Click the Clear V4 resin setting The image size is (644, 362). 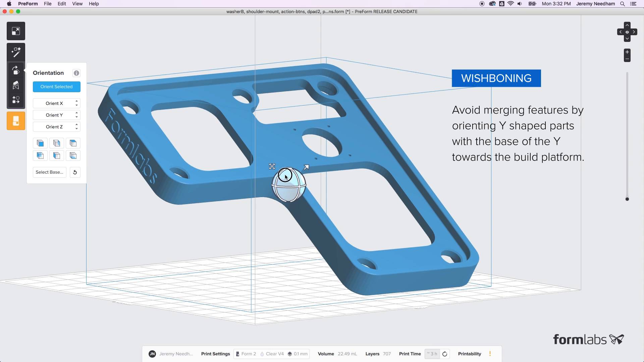272,354
